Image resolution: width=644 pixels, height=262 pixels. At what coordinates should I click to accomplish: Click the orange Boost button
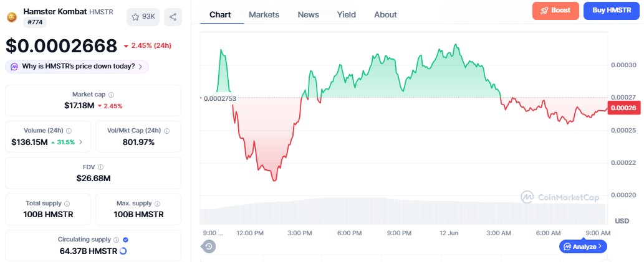(x=555, y=11)
